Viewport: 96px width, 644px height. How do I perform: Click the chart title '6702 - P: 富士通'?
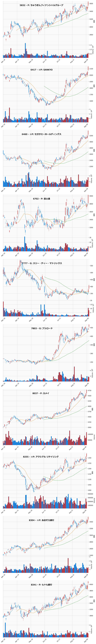tap(41, 199)
